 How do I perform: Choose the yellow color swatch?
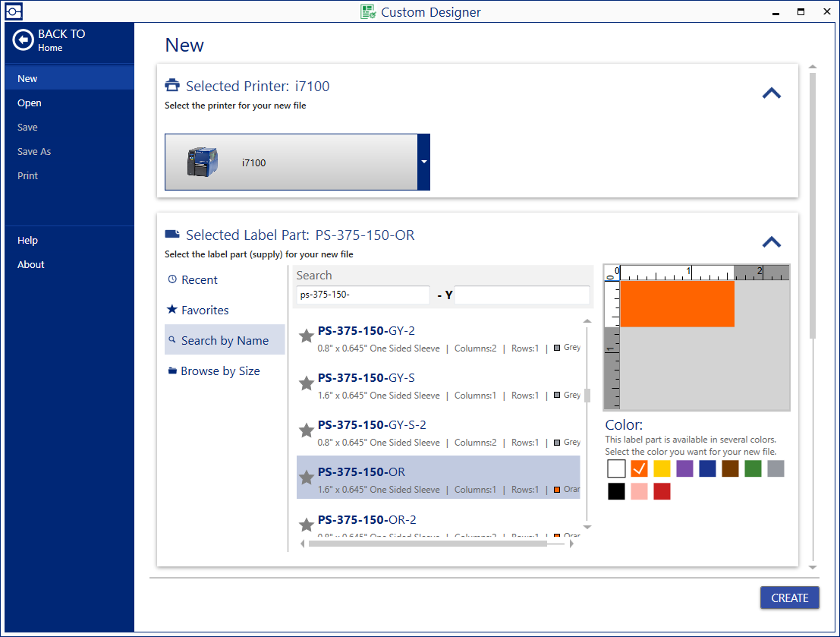click(662, 468)
